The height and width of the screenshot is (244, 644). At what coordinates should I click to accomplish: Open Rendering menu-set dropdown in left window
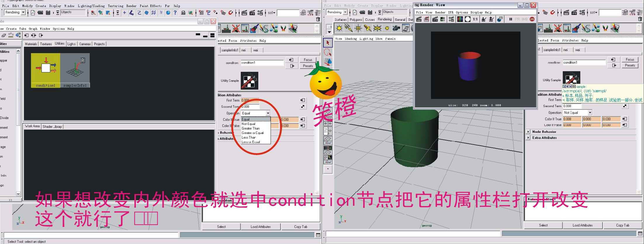[x=23, y=12]
